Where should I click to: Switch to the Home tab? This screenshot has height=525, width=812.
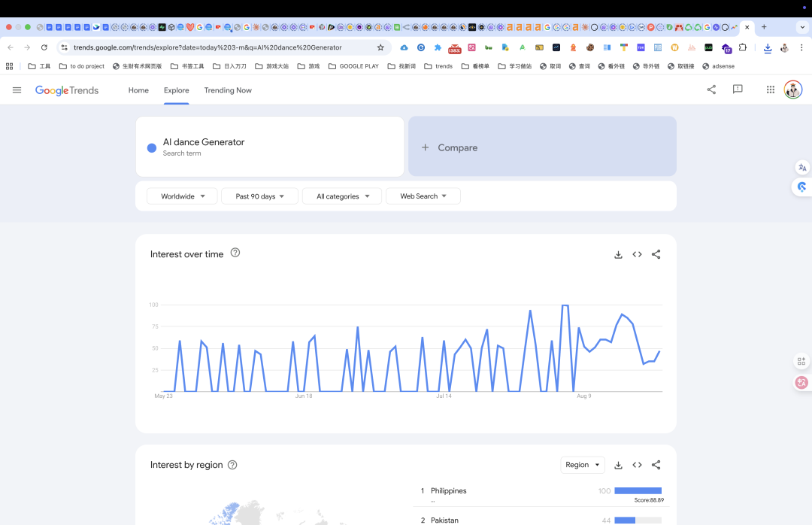pos(138,90)
